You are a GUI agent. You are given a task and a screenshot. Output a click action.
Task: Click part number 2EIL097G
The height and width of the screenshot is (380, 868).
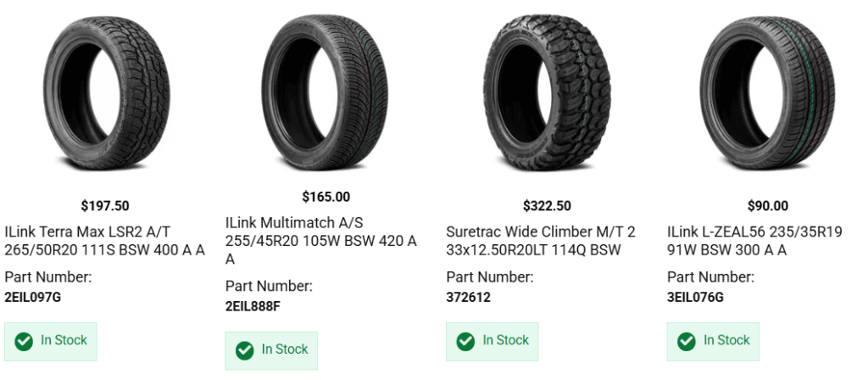pos(33,297)
